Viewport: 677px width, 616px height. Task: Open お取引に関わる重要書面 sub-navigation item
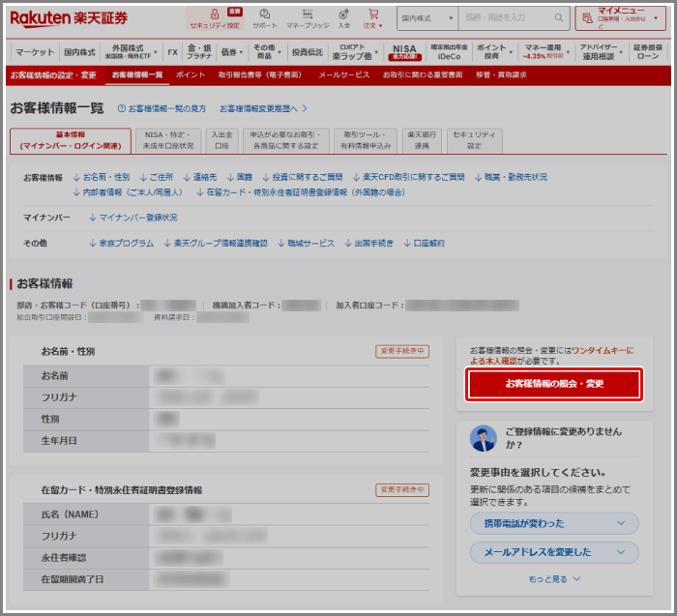[423, 75]
